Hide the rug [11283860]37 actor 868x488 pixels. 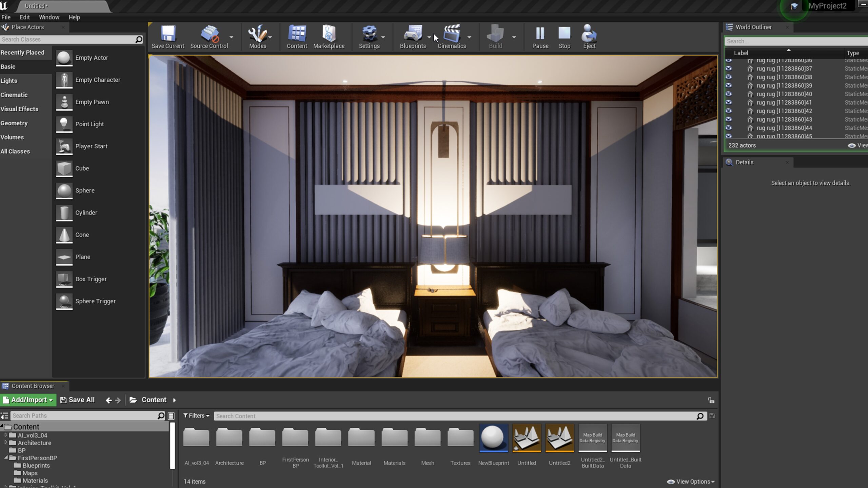[x=728, y=68]
